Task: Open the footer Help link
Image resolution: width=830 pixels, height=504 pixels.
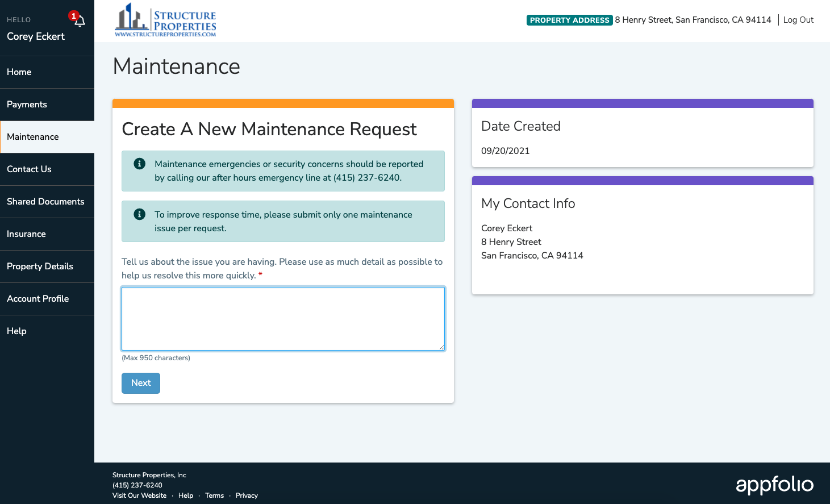Action: tap(186, 495)
